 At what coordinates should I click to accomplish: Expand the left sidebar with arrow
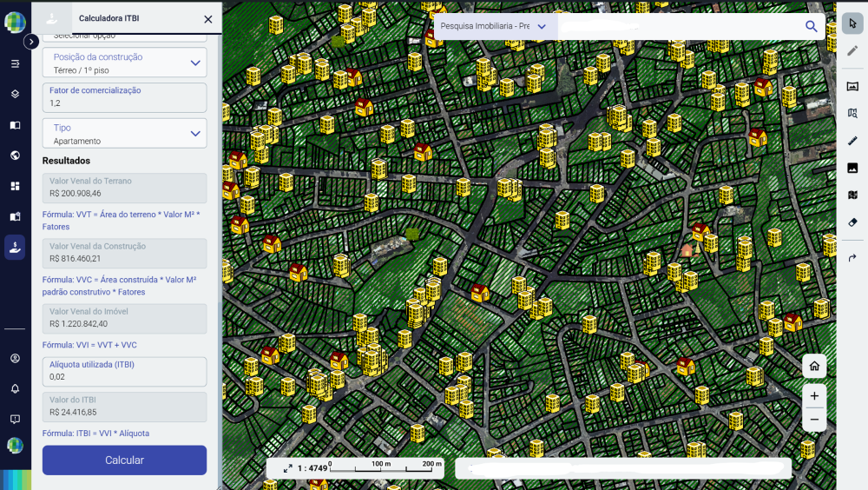[x=31, y=41]
